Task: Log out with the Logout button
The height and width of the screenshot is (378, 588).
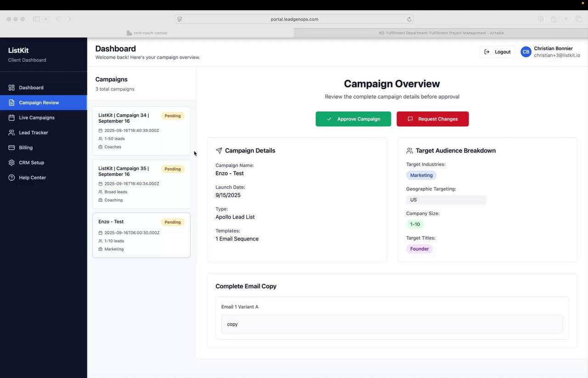Action: click(x=498, y=52)
